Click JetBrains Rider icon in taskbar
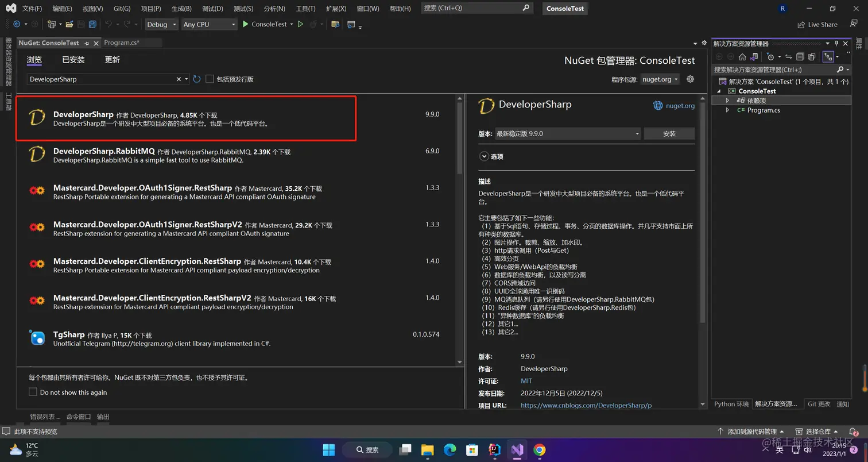This screenshot has width=868, height=462. pyautogui.click(x=494, y=449)
